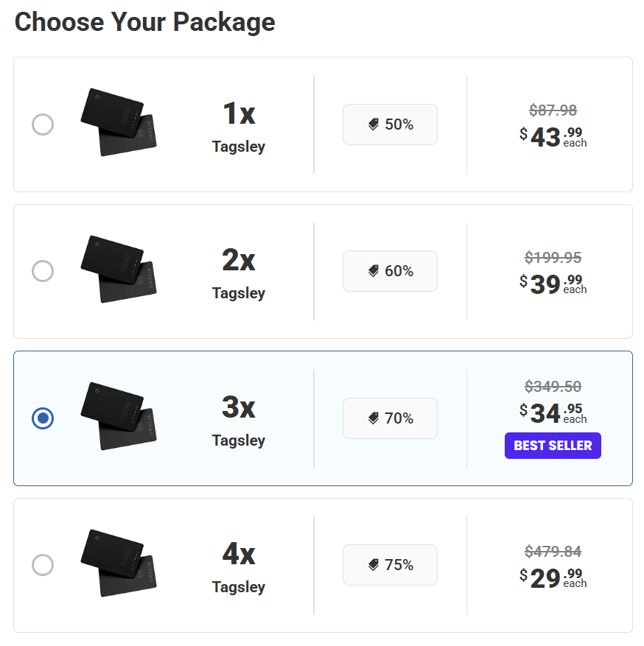
Task: Choose the 2x Tagsley radio option
Action: click(x=43, y=271)
